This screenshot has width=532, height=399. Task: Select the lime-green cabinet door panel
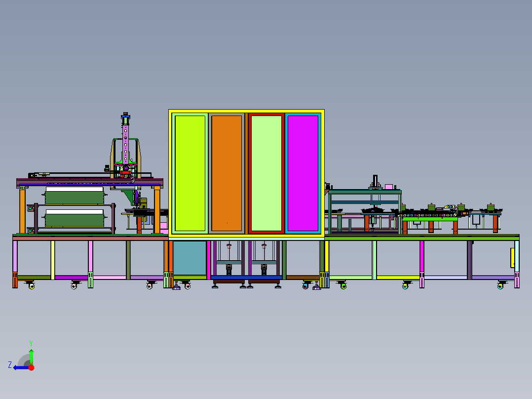click(190, 173)
